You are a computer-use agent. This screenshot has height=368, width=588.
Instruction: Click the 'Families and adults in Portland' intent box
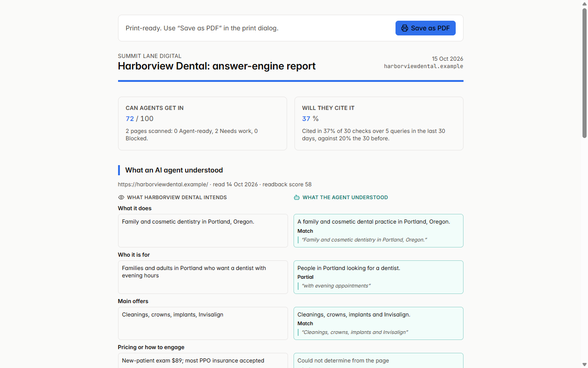tap(203, 277)
